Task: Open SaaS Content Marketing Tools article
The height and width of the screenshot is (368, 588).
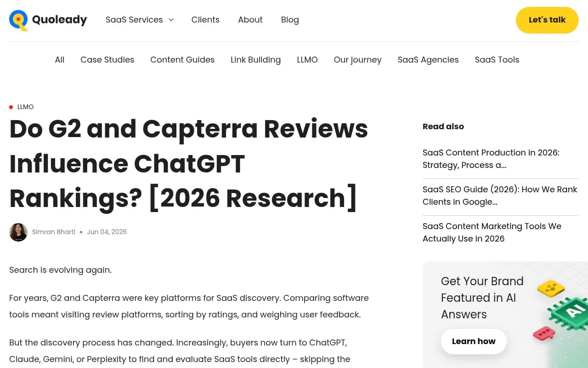Action: pos(492,232)
